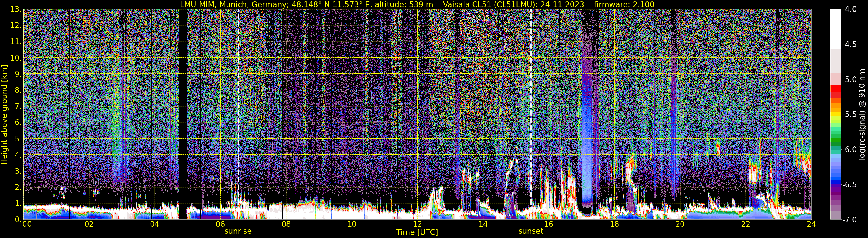Click the '7.' height axis tick label
The width and height of the screenshot is (868, 238).
(x=18, y=107)
